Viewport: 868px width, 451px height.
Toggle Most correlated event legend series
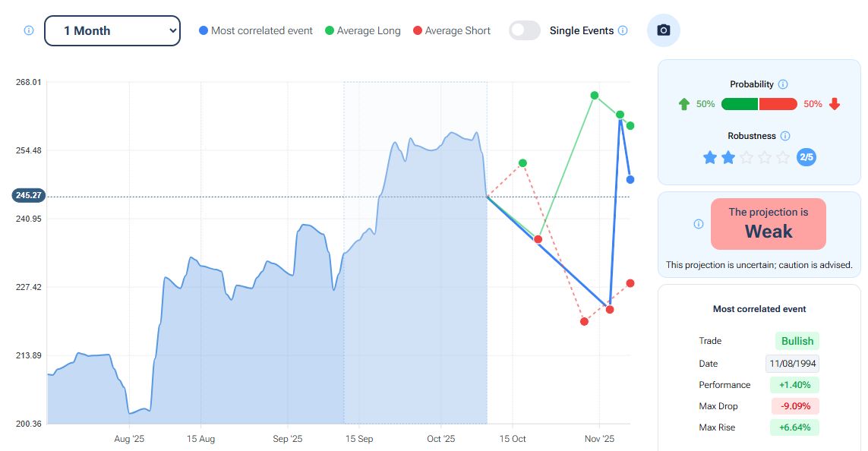256,31
